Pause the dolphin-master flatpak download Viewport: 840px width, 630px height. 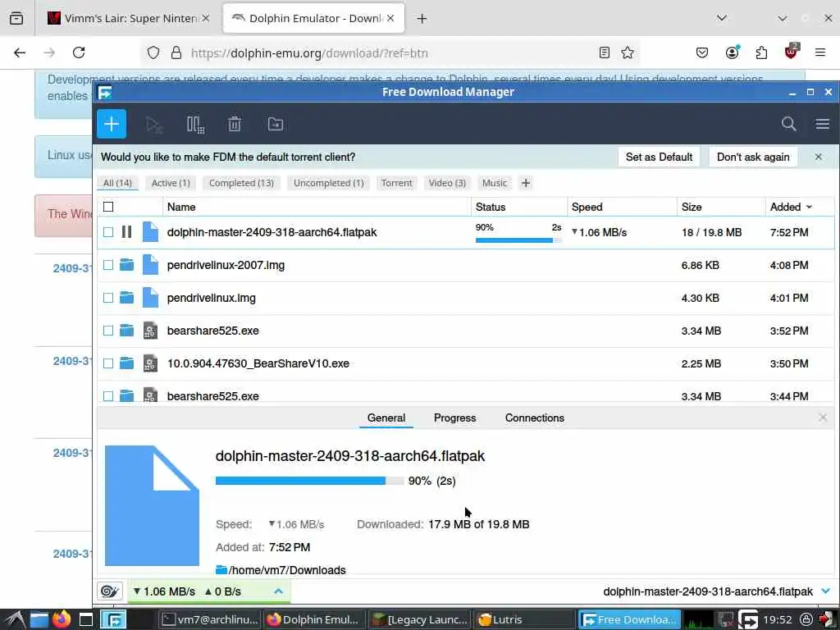127,232
